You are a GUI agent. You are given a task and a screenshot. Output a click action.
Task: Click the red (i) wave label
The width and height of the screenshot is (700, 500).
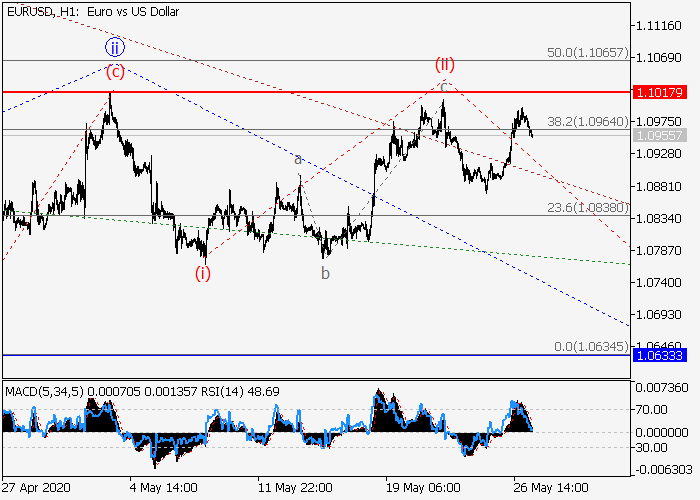pyautogui.click(x=203, y=272)
